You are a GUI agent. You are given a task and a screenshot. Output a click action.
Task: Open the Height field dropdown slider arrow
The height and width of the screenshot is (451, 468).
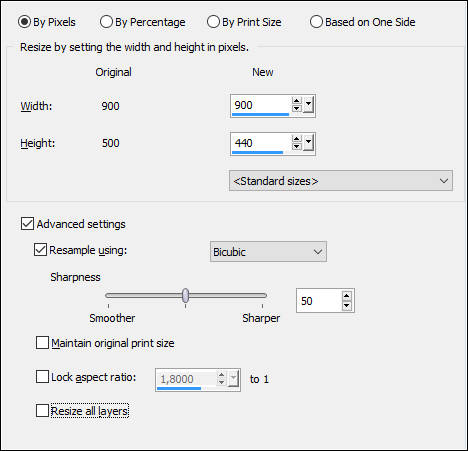(308, 142)
